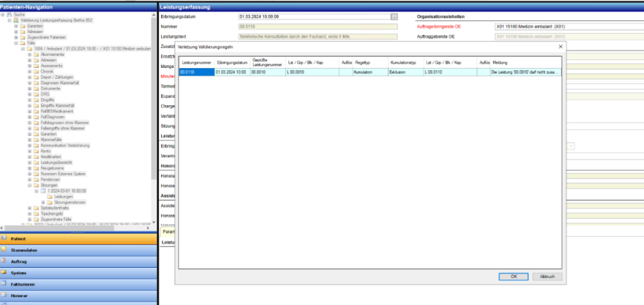Screen dimensions: 644x305
Task: Click the Exklusion cell in the table
Action: coord(406,72)
